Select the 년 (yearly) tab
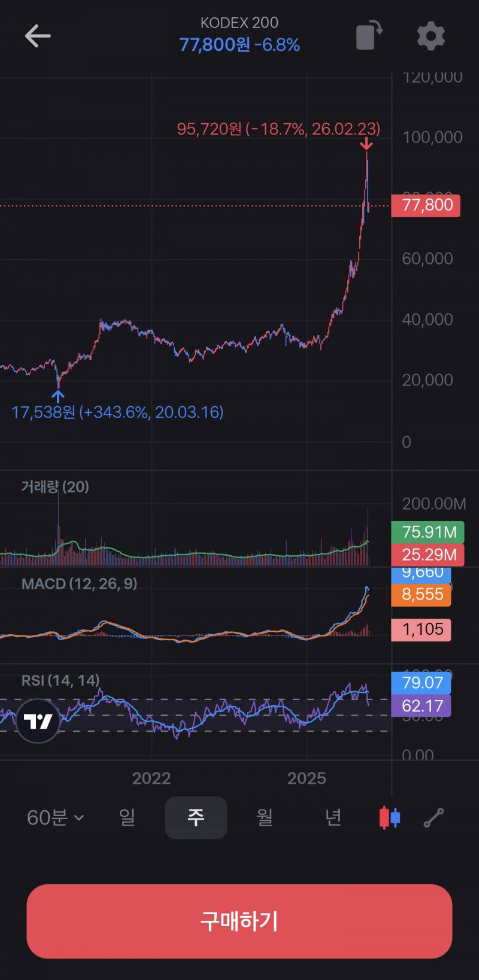This screenshot has width=479, height=980. [x=333, y=817]
